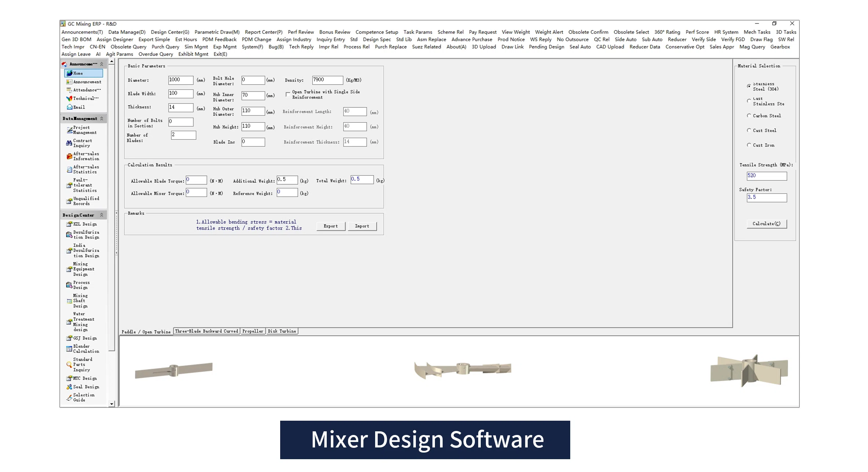The width and height of the screenshot is (868, 472).
Task: Switch to the Propeller tab
Action: click(x=252, y=331)
